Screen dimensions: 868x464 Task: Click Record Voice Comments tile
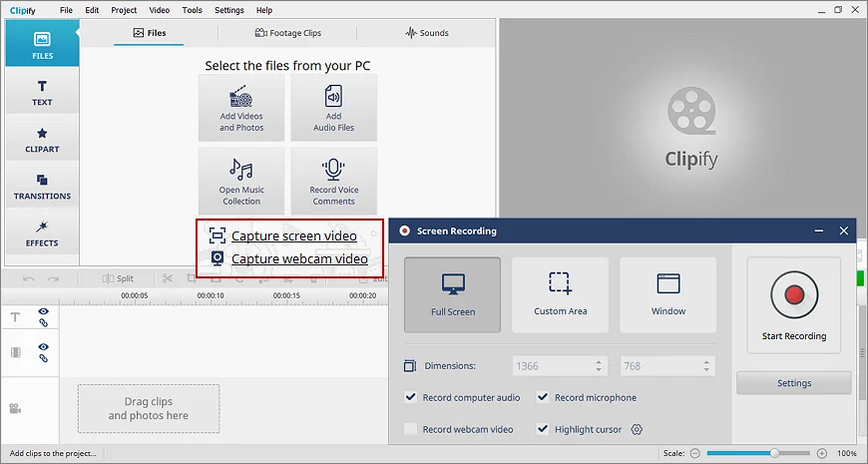pos(334,181)
